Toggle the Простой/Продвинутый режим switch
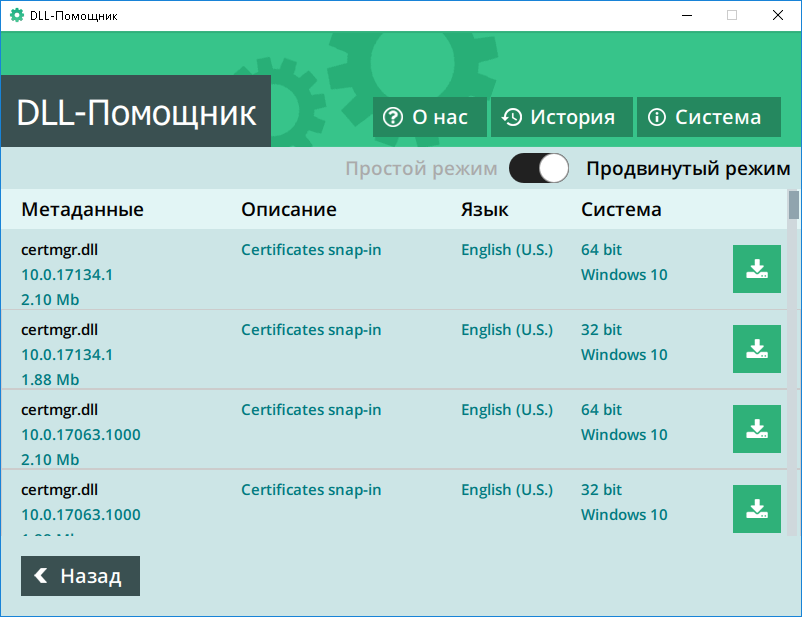 (539, 168)
